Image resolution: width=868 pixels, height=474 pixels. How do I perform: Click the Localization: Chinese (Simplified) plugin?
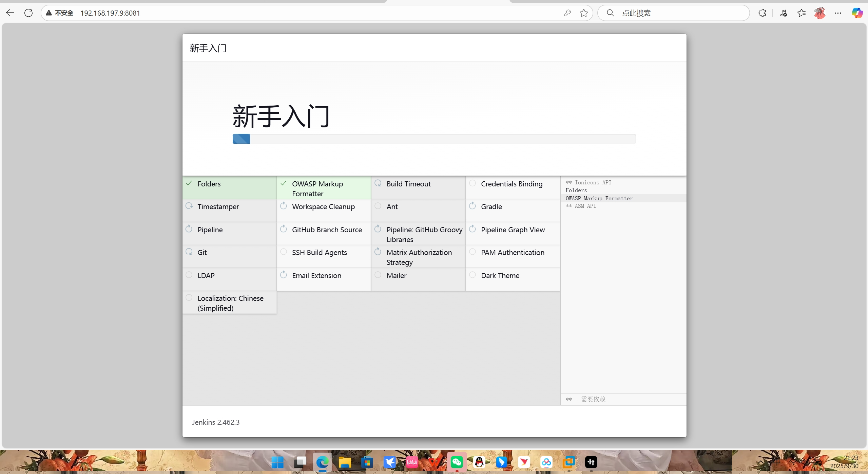click(x=230, y=303)
